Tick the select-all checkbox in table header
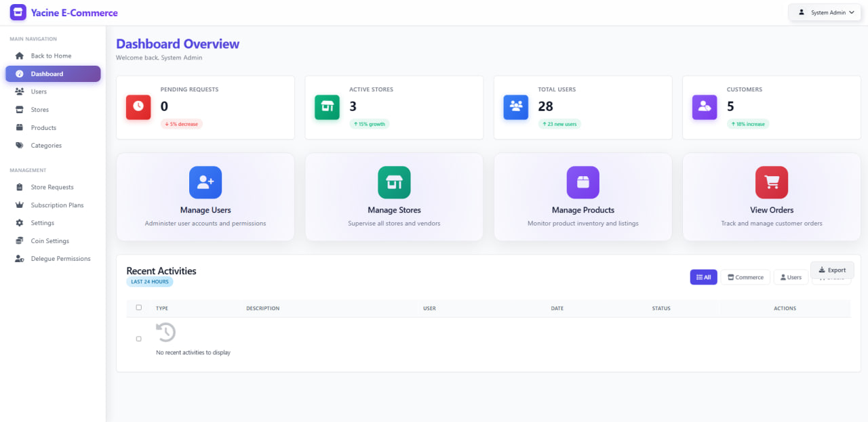 pos(139,308)
